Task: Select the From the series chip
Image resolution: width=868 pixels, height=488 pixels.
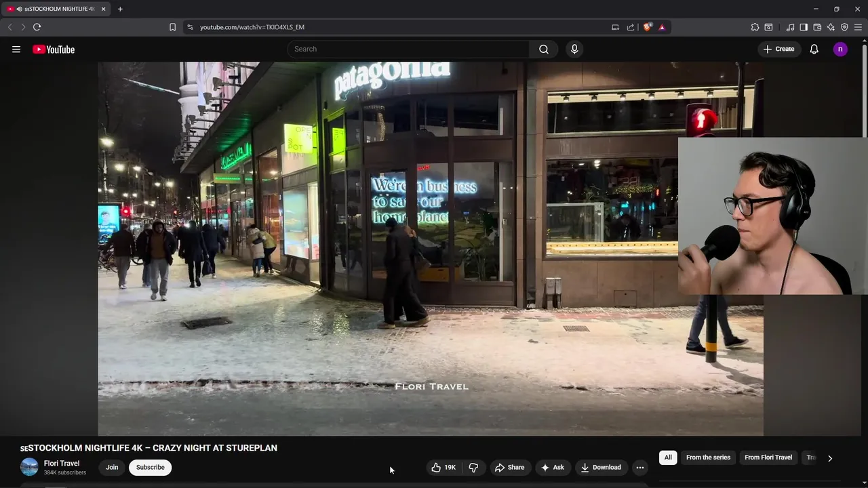Action: 708,457
